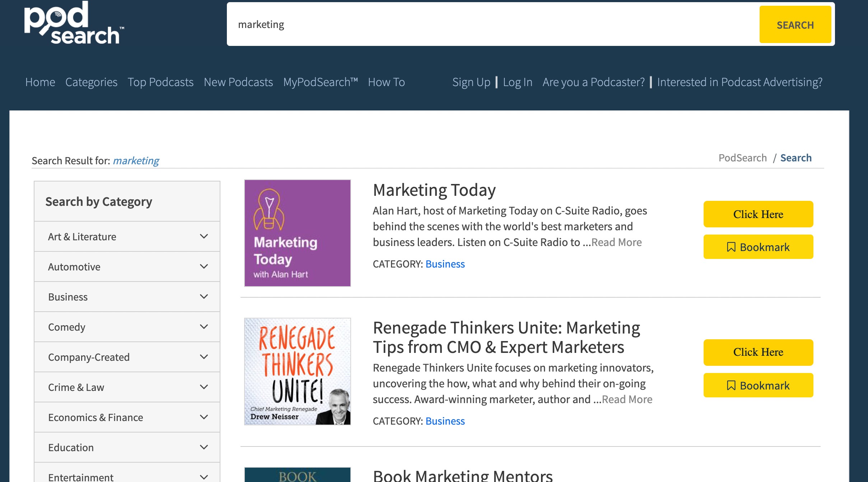The image size is (868, 482).
Task: Open Categories in navigation bar
Action: coord(91,82)
